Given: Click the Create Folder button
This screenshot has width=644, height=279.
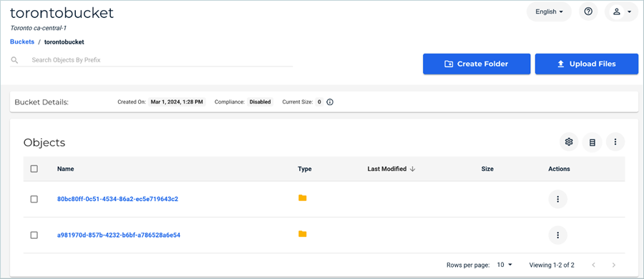Looking at the screenshot, I should [x=477, y=64].
